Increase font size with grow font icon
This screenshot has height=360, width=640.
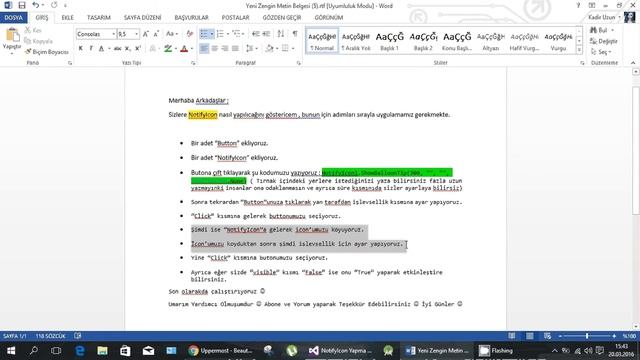click(146, 34)
